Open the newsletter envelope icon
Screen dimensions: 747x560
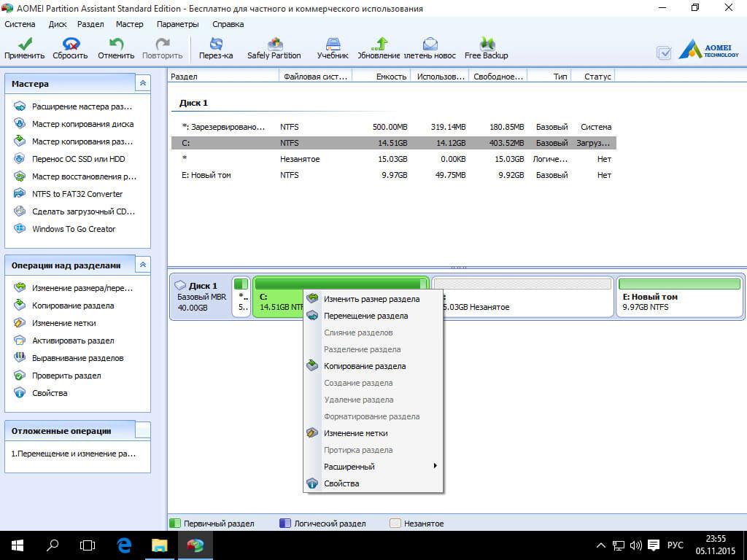pos(430,48)
